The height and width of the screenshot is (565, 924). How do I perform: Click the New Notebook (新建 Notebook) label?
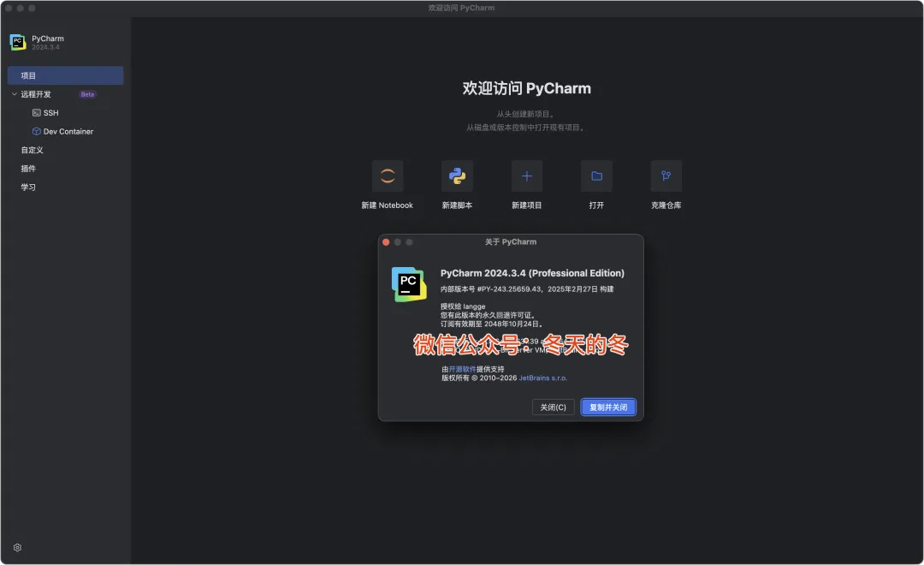coord(388,205)
